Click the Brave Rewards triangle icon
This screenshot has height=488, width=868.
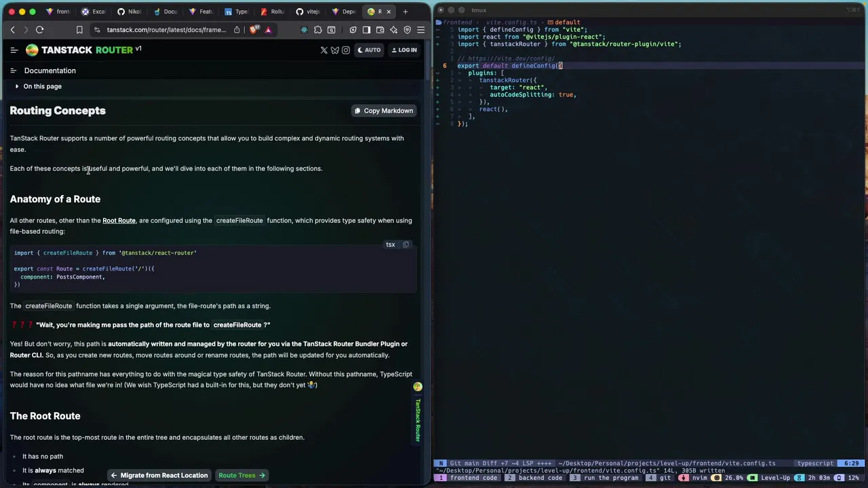point(268,30)
